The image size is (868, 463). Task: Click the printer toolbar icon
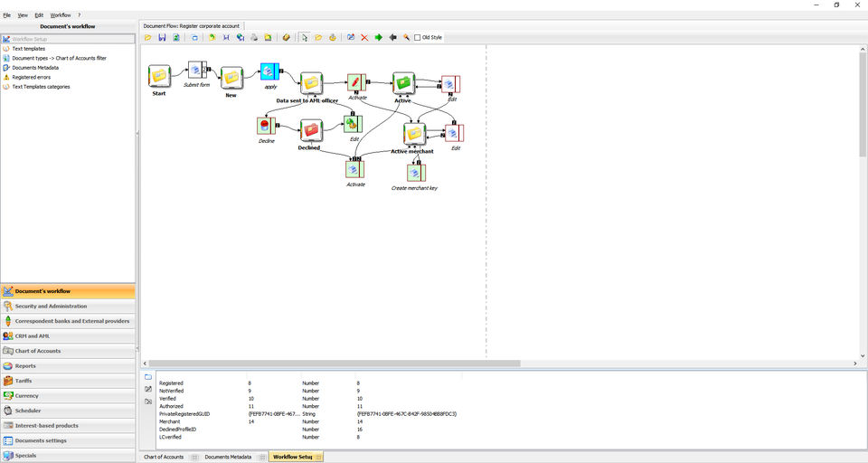254,37
